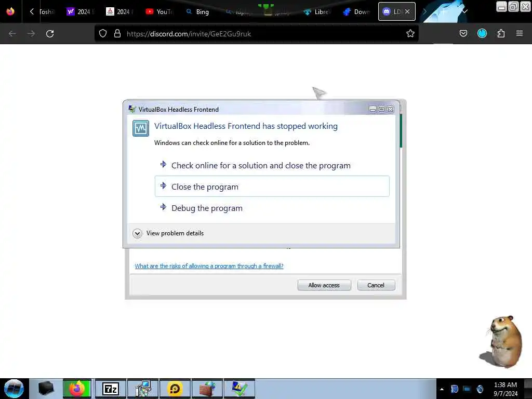532x399 pixels.
Task: Open the black box taskbar icon
Action: [x=46, y=389]
